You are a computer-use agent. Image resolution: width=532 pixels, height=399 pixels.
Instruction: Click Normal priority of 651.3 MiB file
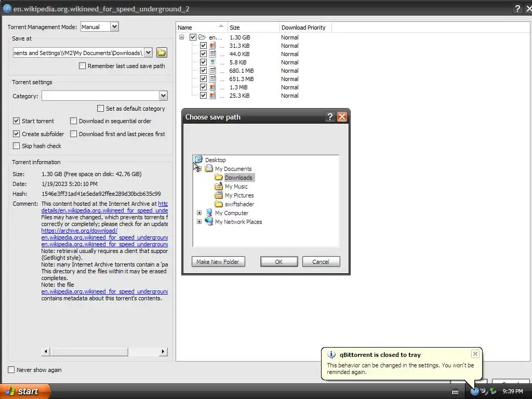click(x=290, y=79)
